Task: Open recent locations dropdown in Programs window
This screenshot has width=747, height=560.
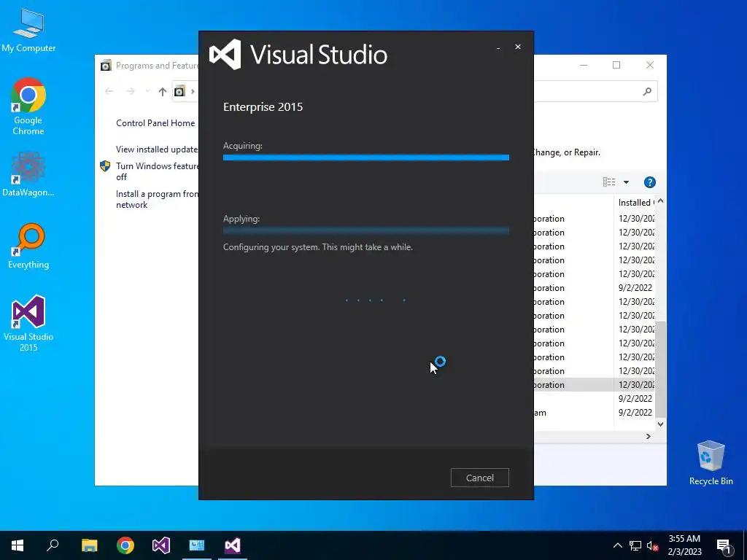Action: 147,91
